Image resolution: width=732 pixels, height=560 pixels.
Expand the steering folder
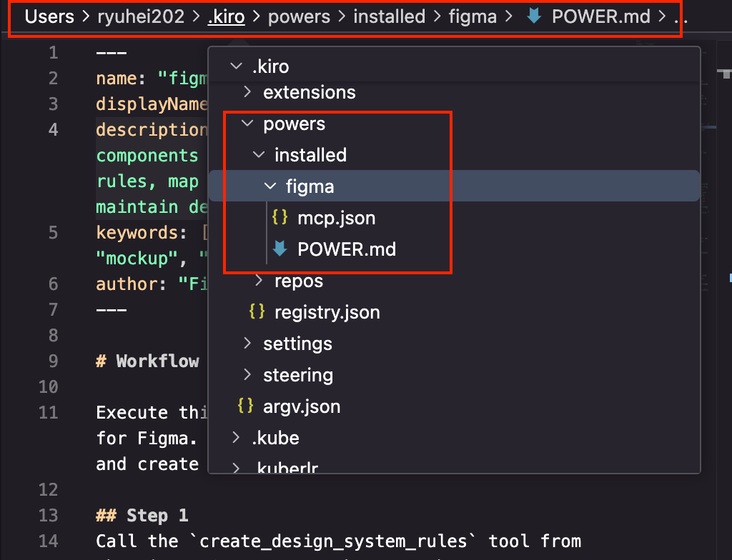pos(247,375)
